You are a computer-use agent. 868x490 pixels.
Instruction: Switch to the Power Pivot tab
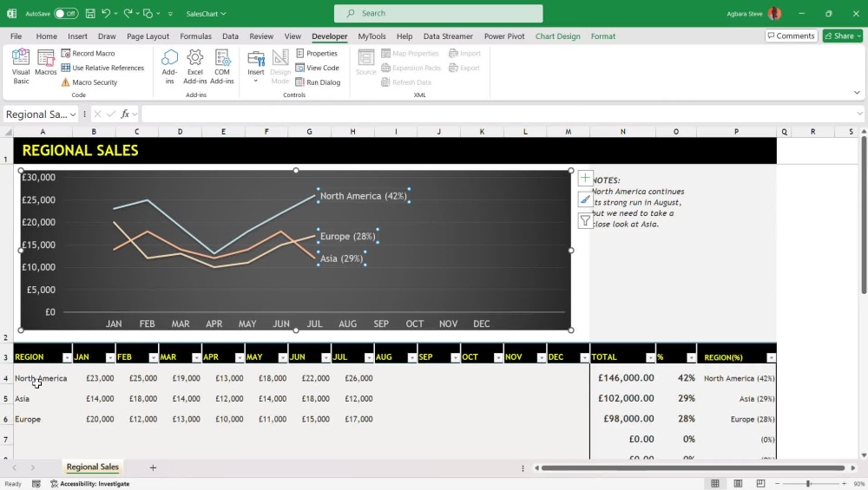point(504,36)
